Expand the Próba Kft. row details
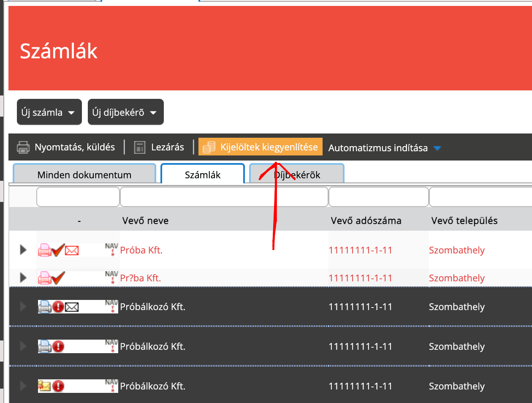 click(23, 250)
